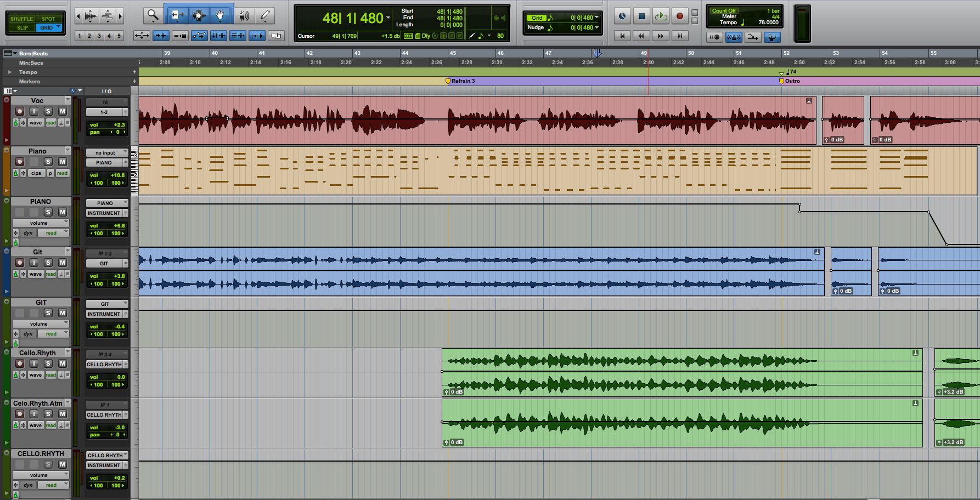
Task: Toggle Insertion Follows Playback icon
Action: [x=257, y=36]
